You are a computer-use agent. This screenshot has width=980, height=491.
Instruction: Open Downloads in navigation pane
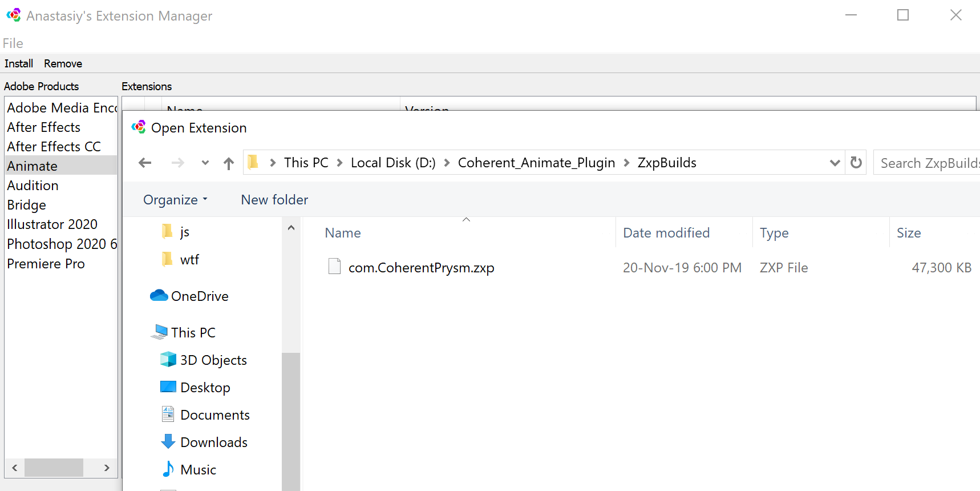point(205,442)
